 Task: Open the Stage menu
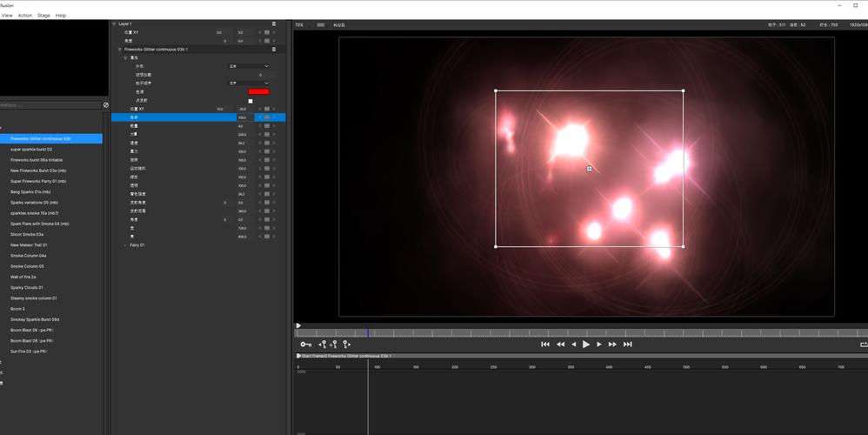[x=43, y=16]
